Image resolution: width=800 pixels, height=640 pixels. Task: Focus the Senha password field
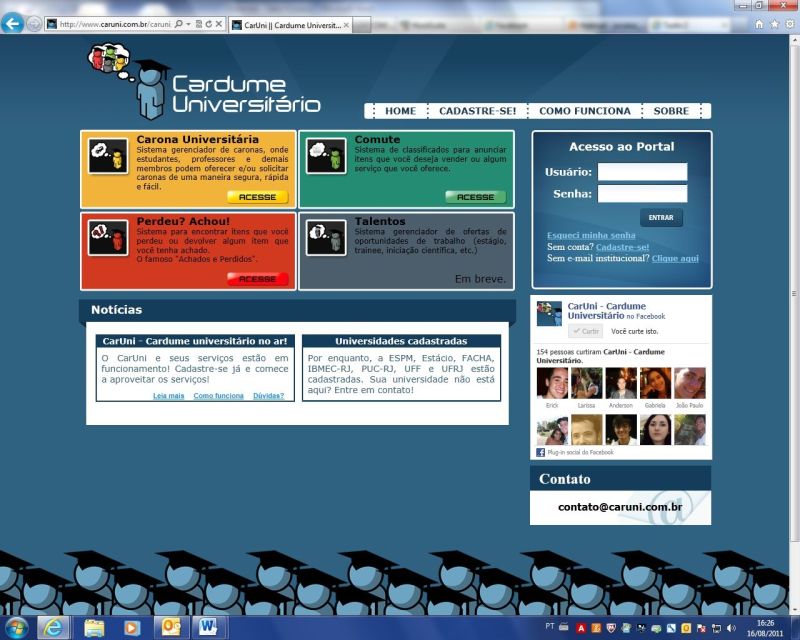(642, 194)
